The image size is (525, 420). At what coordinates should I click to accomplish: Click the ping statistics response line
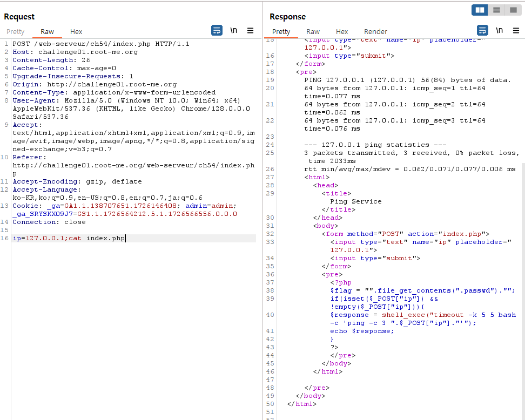click(x=375, y=145)
